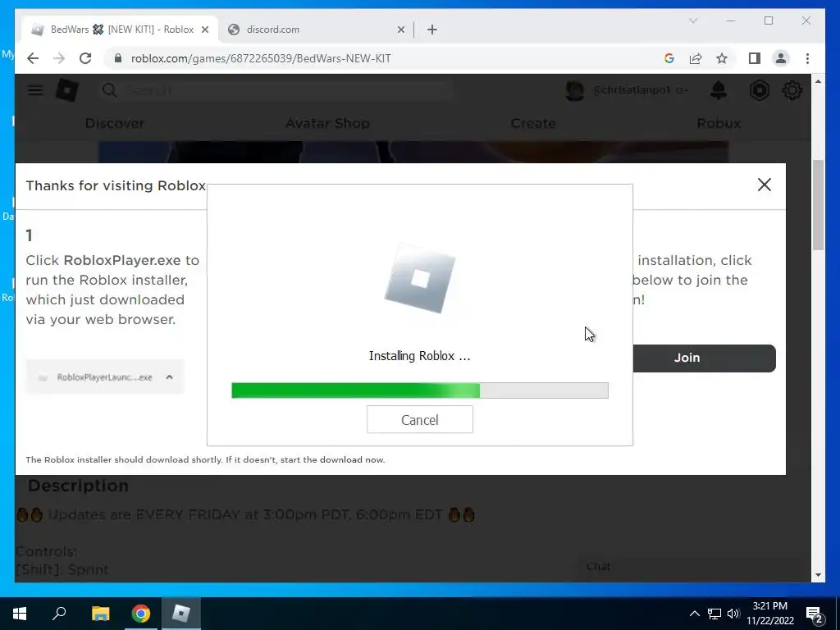Reload the current page
Viewport: 840px width, 630px height.
[x=85, y=58]
